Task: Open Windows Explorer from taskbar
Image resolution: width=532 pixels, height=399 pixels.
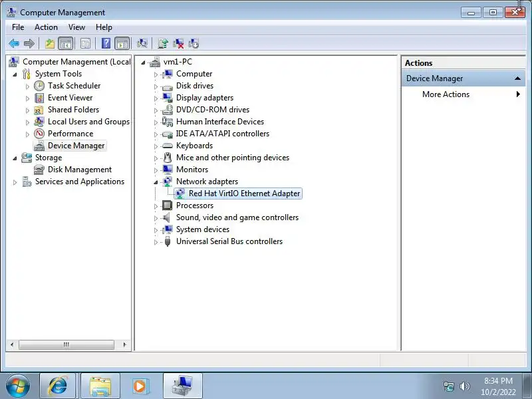Action: tap(100, 386)
